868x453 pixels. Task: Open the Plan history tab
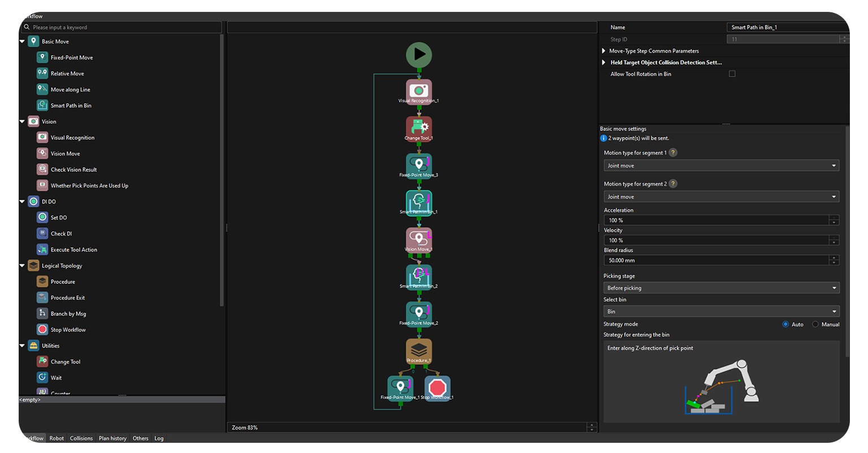[x=112, y=438]
